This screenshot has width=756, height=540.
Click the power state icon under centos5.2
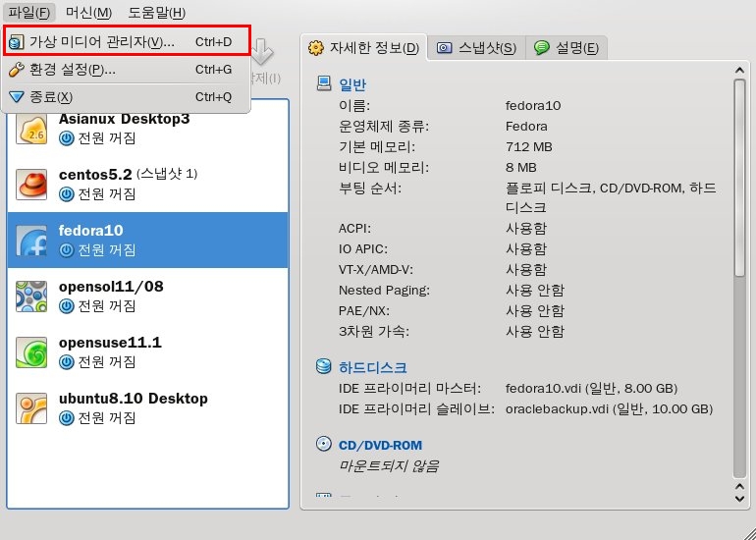coord(67,194)
